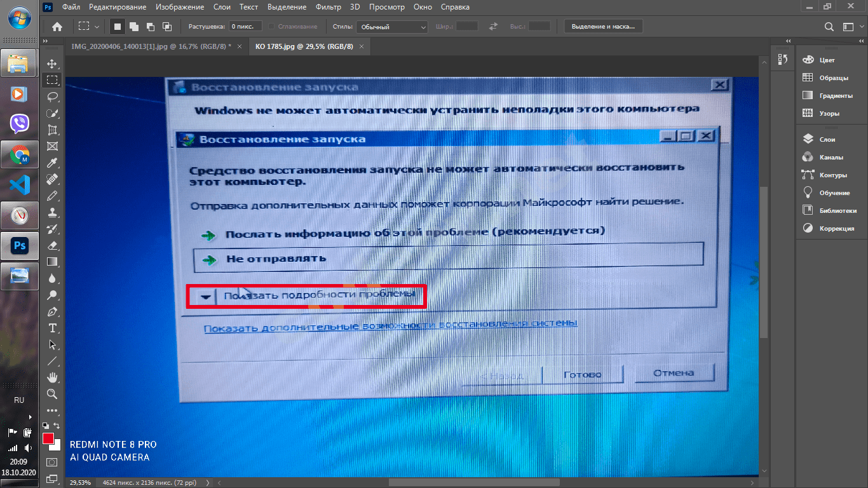The image size is (868, 488).
Task: Choose Intersect with Selection mode
Action: (167, 27)
